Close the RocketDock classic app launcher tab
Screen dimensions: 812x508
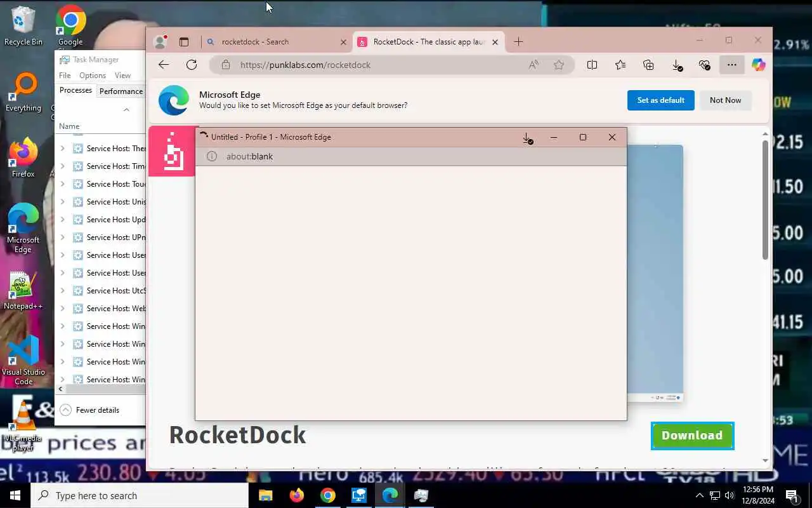click(495, 42)
